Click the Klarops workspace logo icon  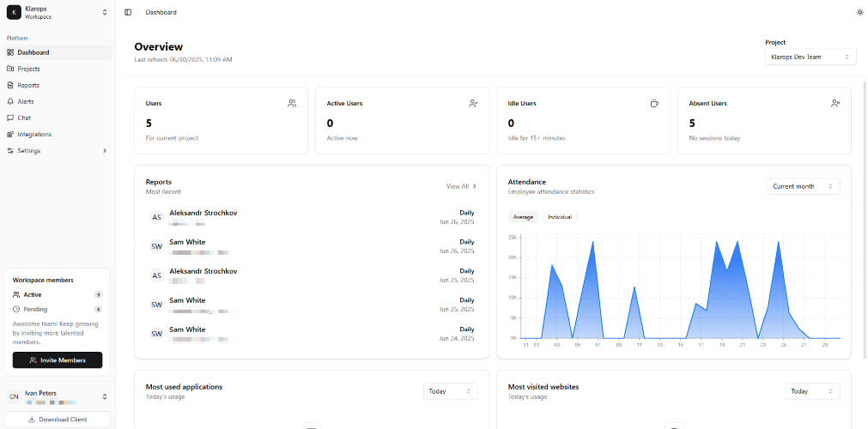tap(14, 12)
